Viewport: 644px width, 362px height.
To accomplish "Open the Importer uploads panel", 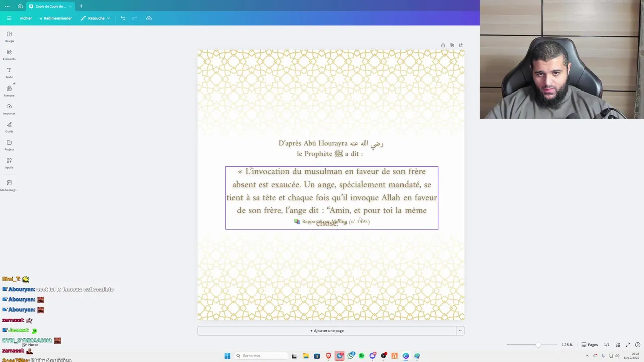I will (9, 109).
